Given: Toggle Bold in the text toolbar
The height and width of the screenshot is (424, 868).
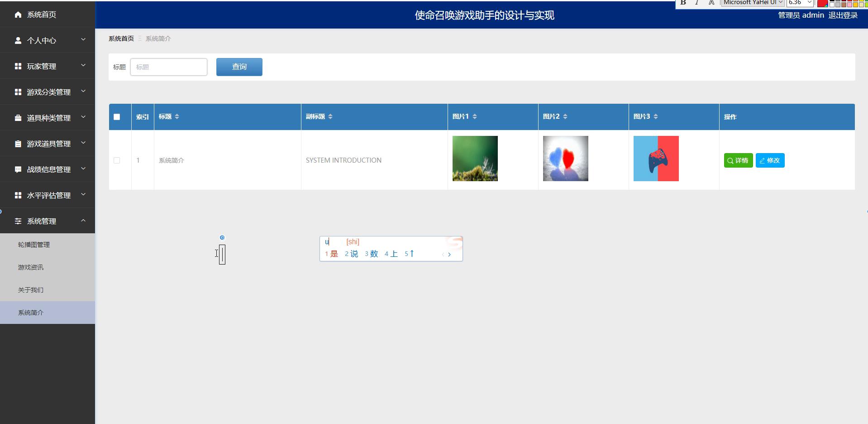Looking at the screenshot, I should point(683,2).
